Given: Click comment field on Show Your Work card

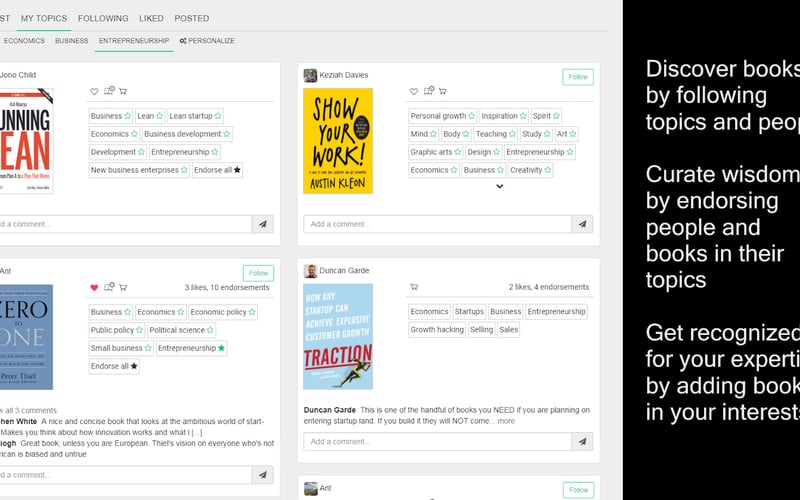Looking at the screenshot, I should (x=437, y=224).
